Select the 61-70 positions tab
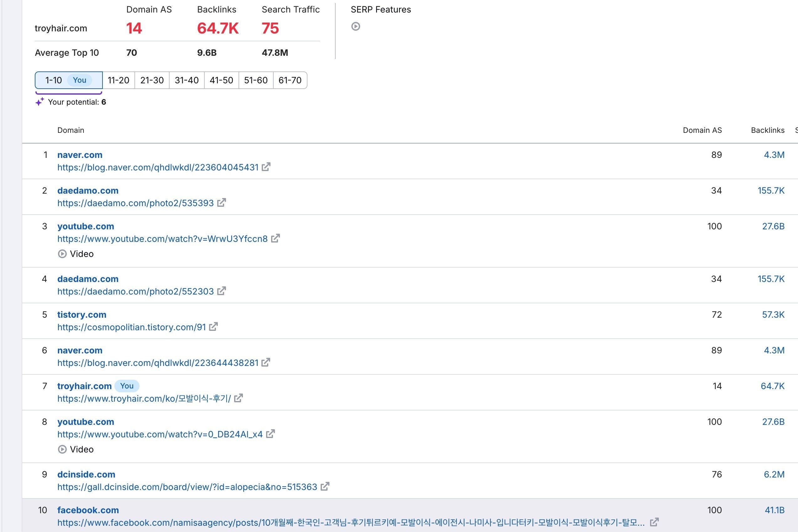 point(290,81)
